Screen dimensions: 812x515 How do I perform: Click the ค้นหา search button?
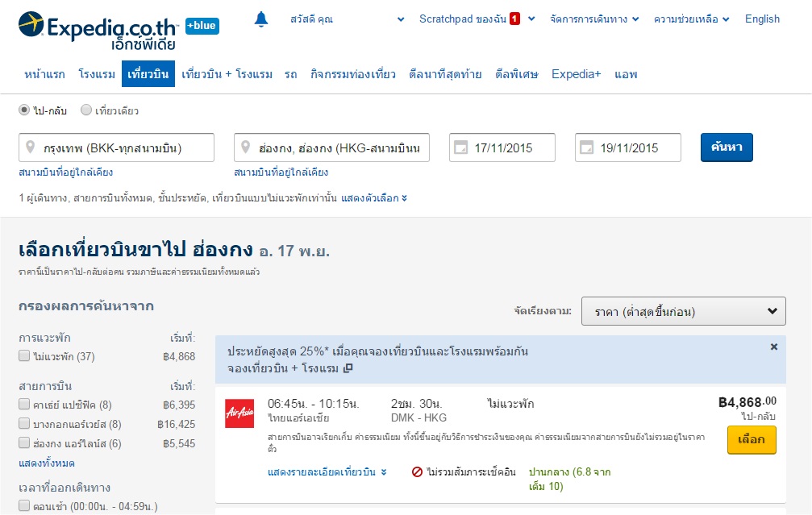pos(727,147)
